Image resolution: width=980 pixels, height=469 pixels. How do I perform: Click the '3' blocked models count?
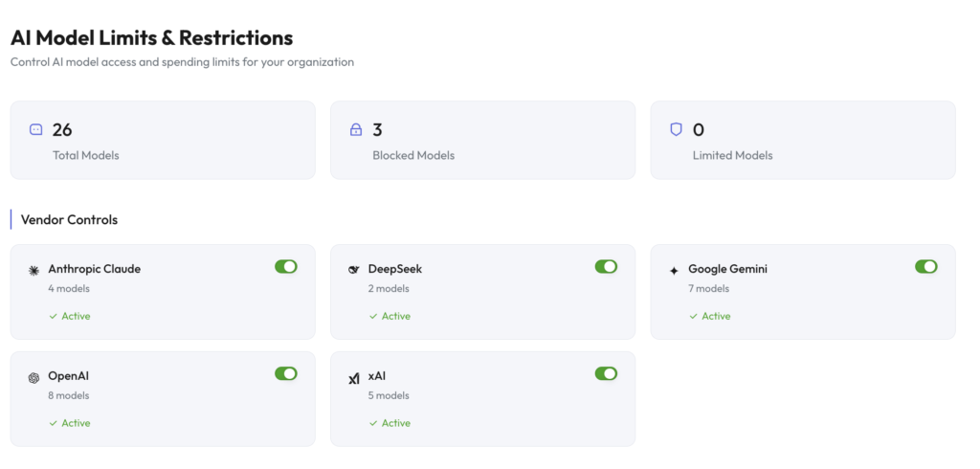(377, 130)
